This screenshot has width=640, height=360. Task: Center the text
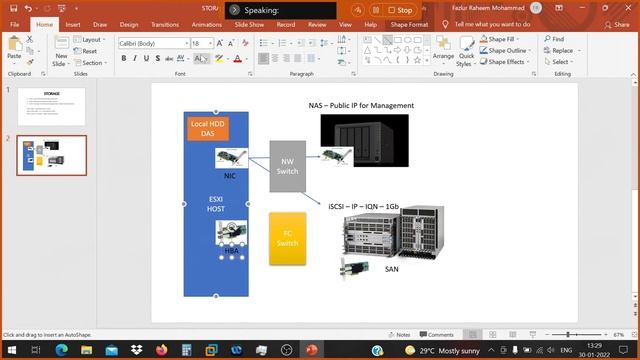pos(275,59)
